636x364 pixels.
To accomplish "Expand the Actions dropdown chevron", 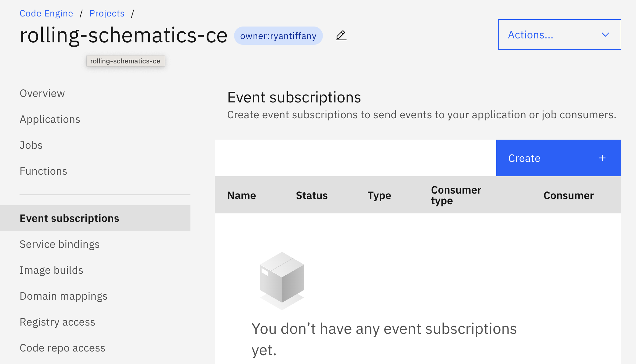I will [605, 35].
